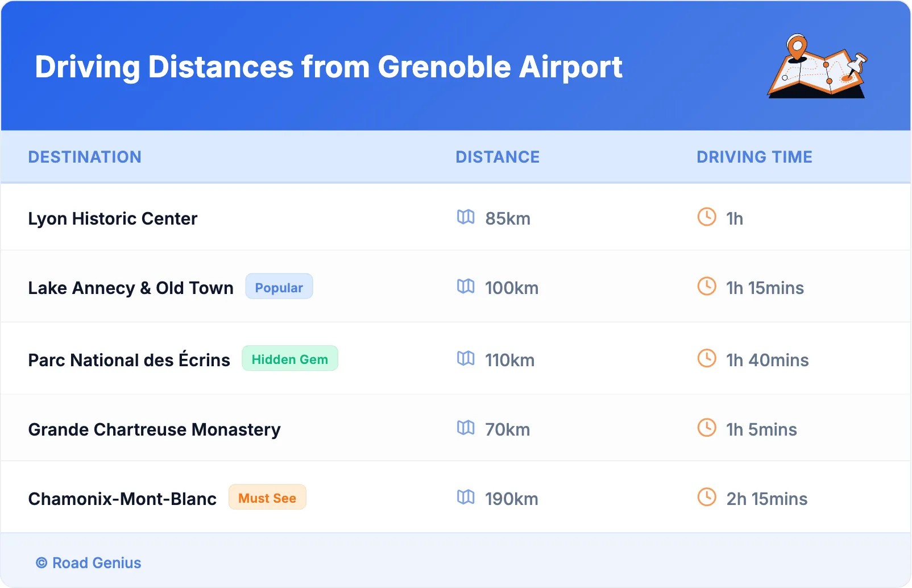Click the map icon beside 190km

tap(466, 497)
